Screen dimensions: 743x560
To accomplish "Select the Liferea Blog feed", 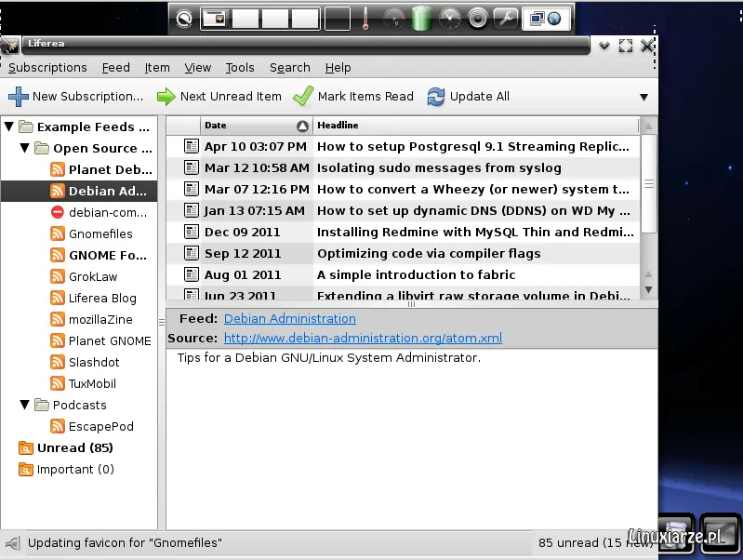I will tap(93, 298).
